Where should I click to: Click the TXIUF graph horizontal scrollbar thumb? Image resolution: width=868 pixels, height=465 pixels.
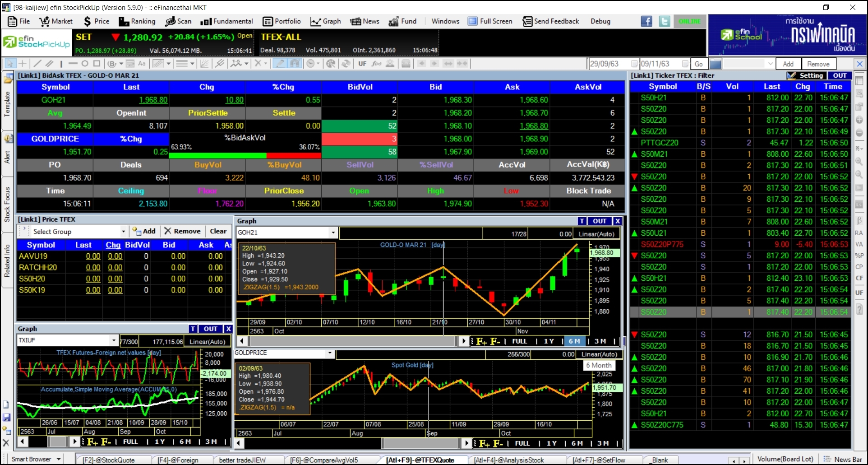pos(58,442)
